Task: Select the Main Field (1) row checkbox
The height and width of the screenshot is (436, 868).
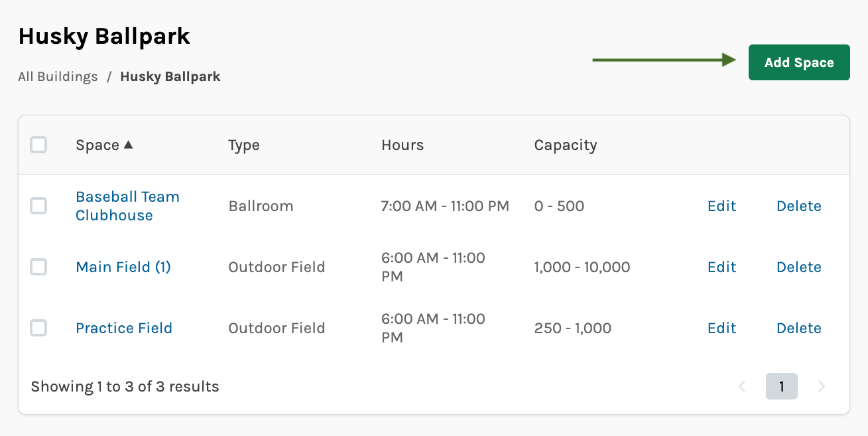Action: tap(38, 267)
